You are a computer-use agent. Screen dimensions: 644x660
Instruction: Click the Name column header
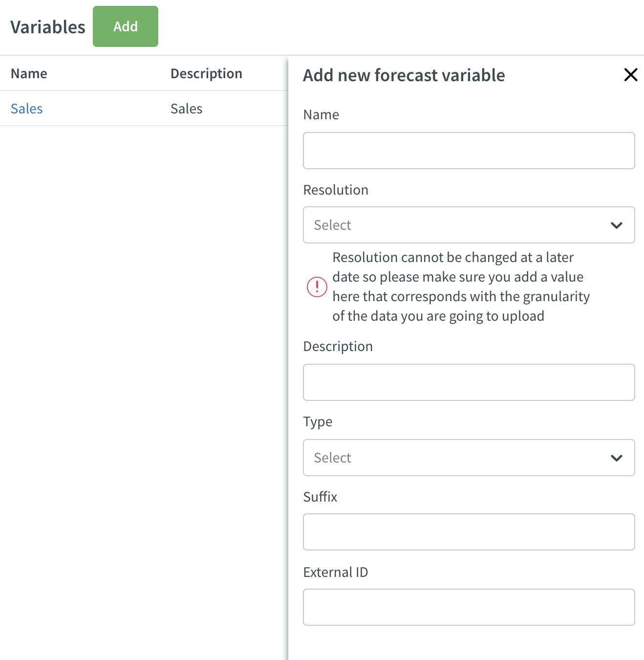tap(29, 73)
